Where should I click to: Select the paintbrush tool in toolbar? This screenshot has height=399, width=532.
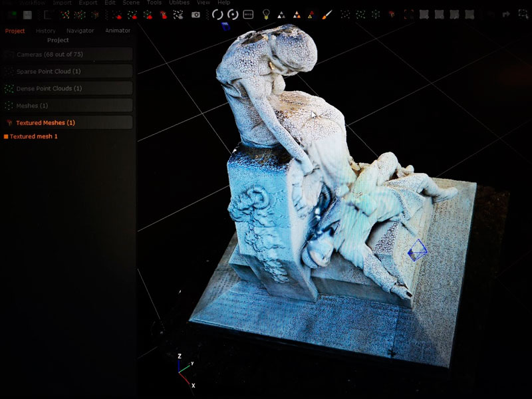click(327, 14)
